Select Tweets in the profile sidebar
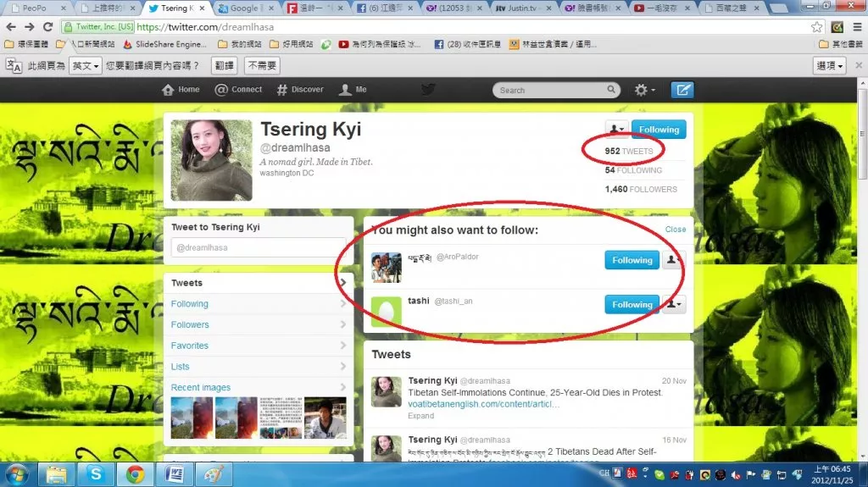 click(x=259, y=283)
